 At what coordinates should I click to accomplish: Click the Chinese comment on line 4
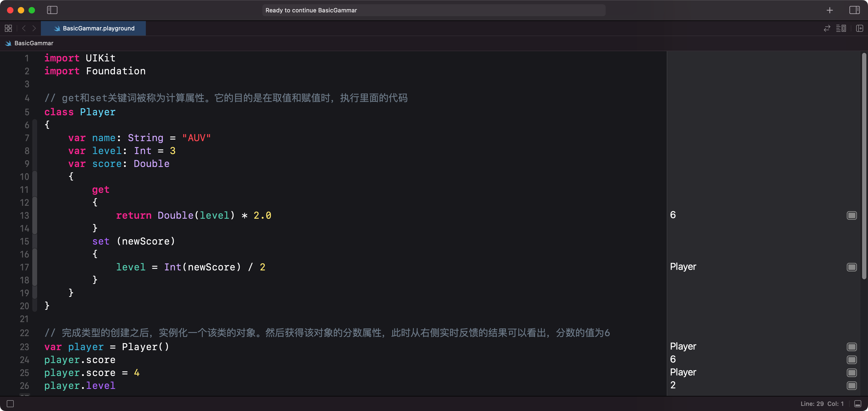coord(226,98)
